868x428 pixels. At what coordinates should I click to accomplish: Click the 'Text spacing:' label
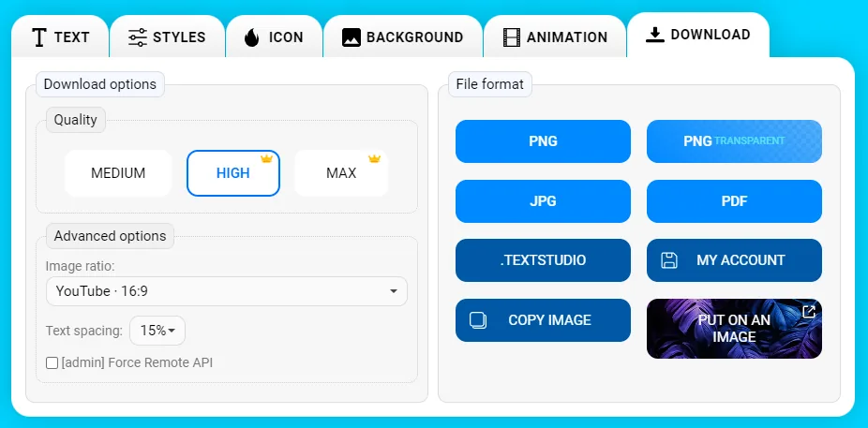coord(84,331)
